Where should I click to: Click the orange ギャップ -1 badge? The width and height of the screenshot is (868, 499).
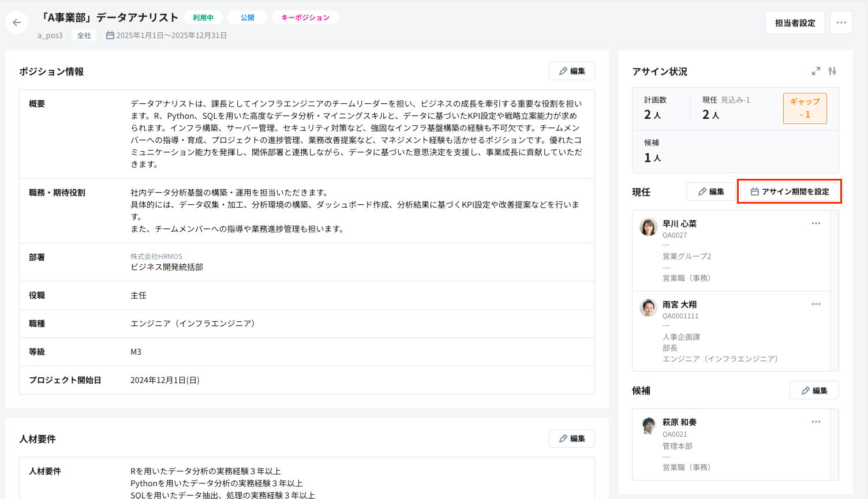tap(805, 108)
